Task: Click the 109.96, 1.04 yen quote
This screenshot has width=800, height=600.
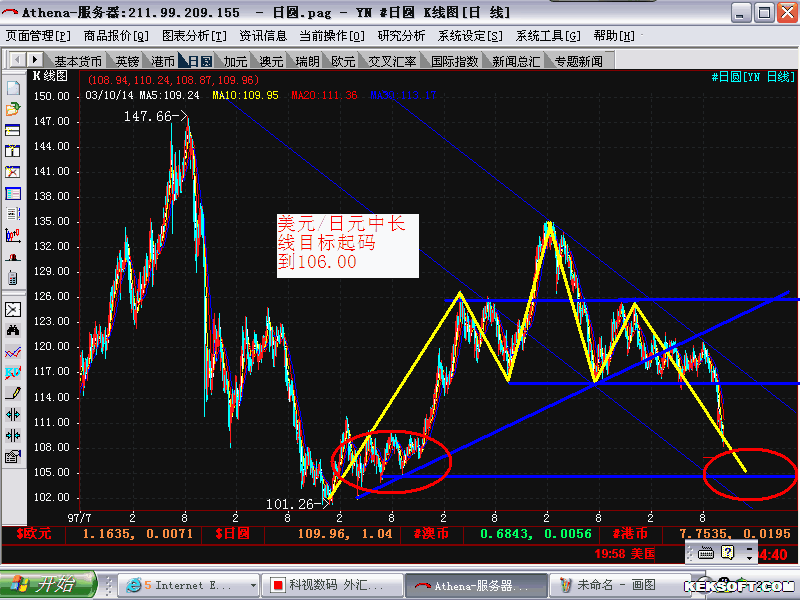Action: click(x=345, y=534)
